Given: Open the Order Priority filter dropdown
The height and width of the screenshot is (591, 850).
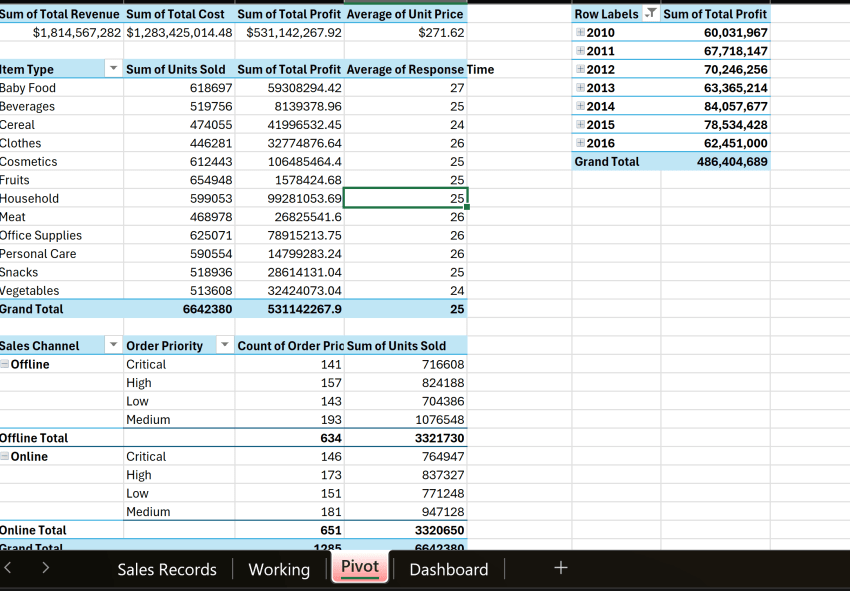Looking at the screenshot, I should [x=224, y=345].
